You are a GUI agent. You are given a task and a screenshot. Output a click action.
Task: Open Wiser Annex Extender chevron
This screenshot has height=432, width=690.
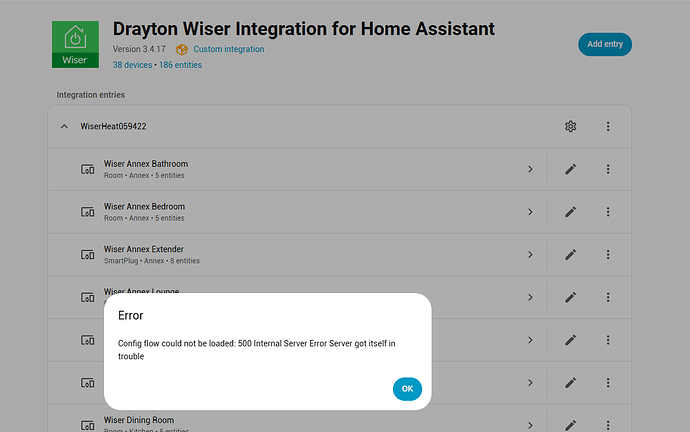[x=530, y=255]
